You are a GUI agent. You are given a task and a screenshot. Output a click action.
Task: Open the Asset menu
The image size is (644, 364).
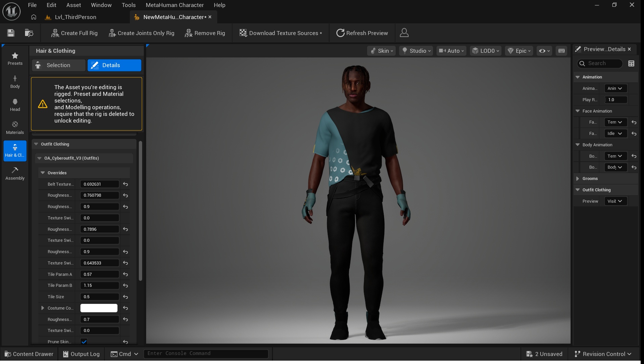73,5
